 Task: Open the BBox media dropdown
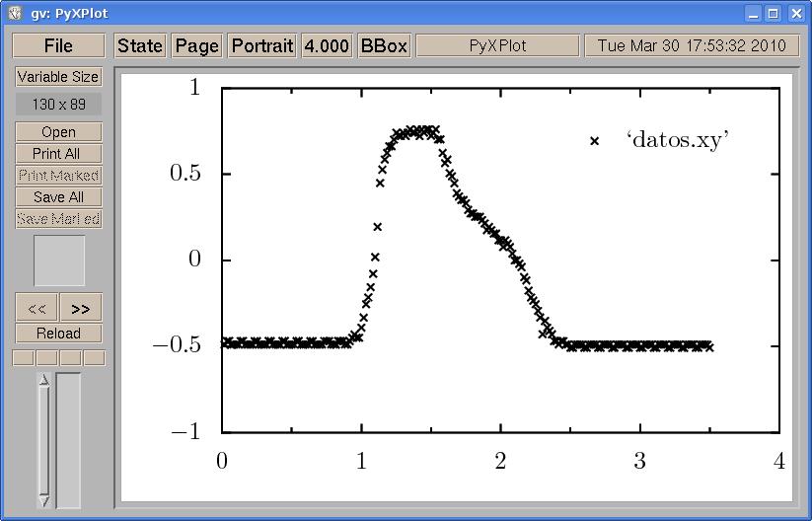tap(384, 46)
